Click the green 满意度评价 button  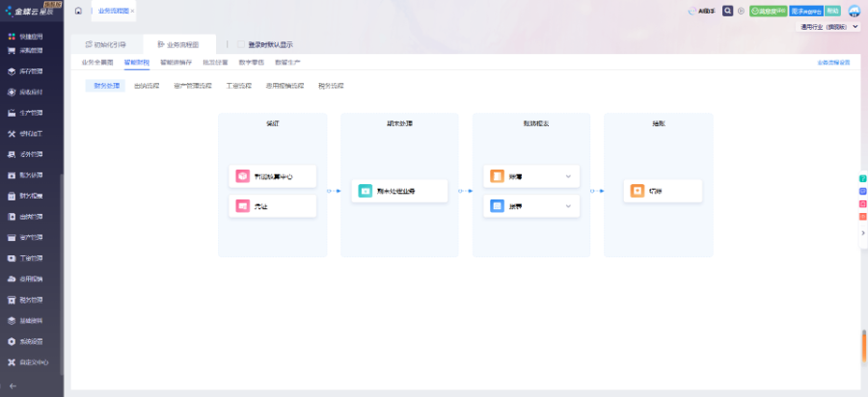(768, 12)
